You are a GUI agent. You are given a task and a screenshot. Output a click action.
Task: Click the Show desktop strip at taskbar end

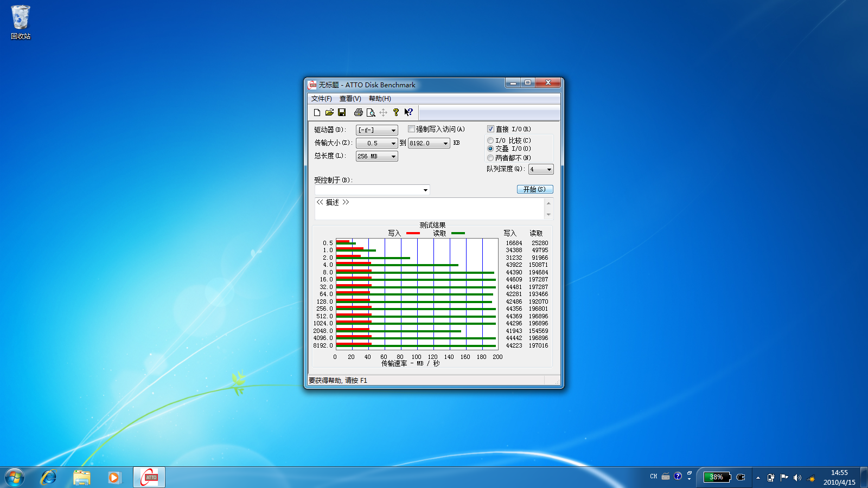[864, 478]
